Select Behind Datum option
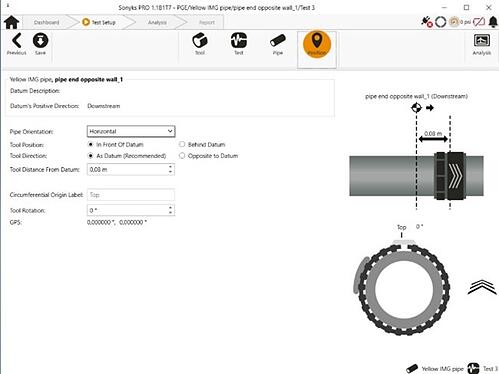The height and width of the screenshot is (374, 499). (x=202, y=145)
